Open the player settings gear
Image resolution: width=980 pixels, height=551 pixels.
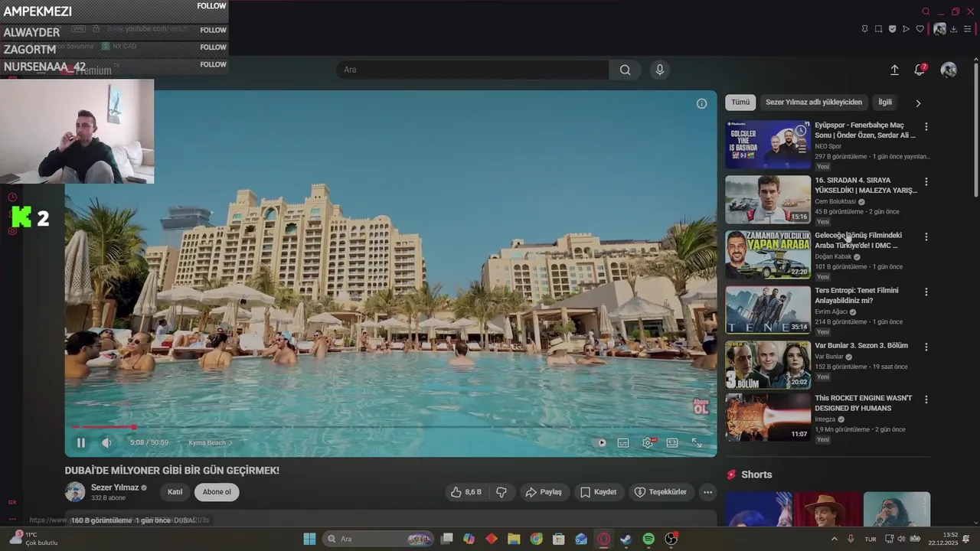click(x=648, y=442)
